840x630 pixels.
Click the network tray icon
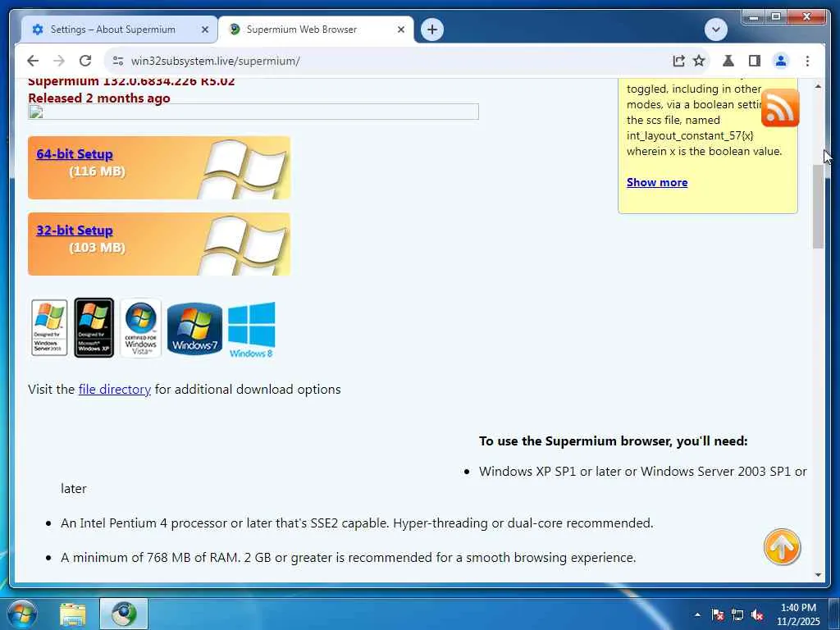737,614
